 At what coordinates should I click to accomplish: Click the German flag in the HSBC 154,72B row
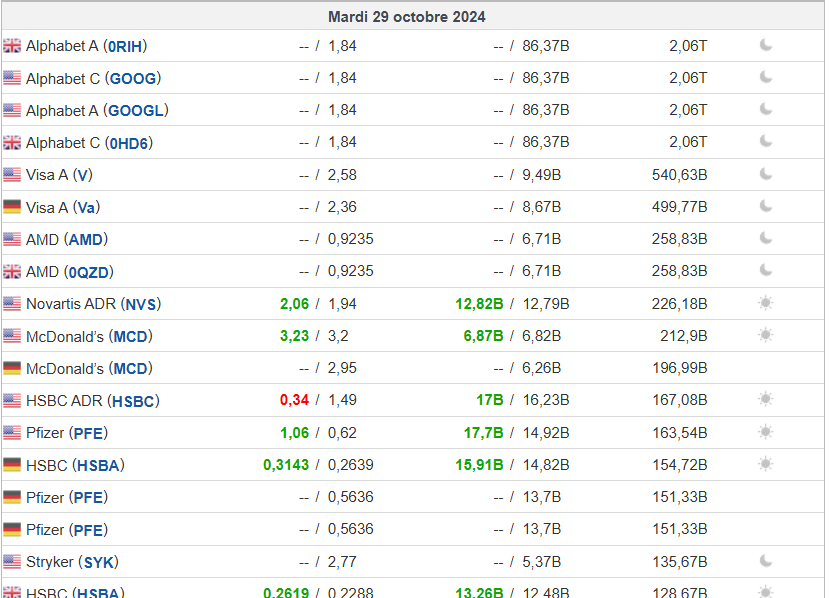click(12, 465)
